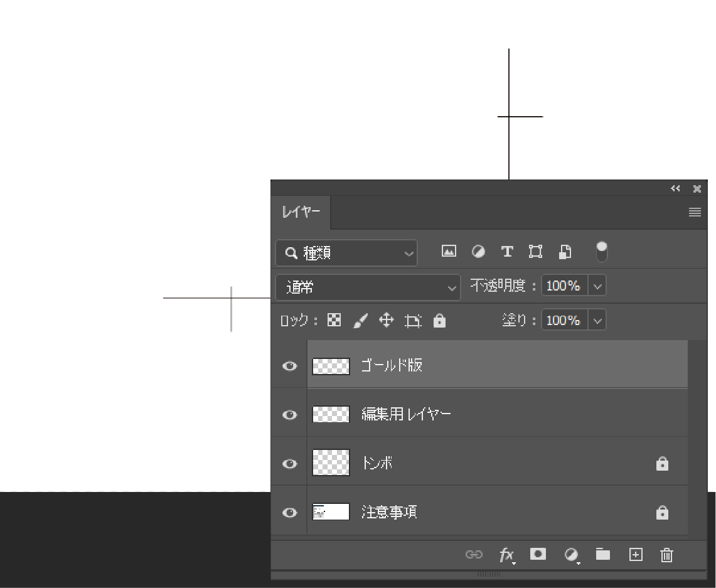Filter layers by smart object icon

[565, 252]
